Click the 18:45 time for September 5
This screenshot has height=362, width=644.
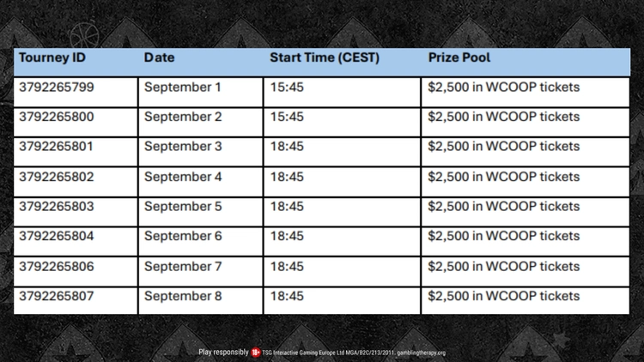[287, 206]
